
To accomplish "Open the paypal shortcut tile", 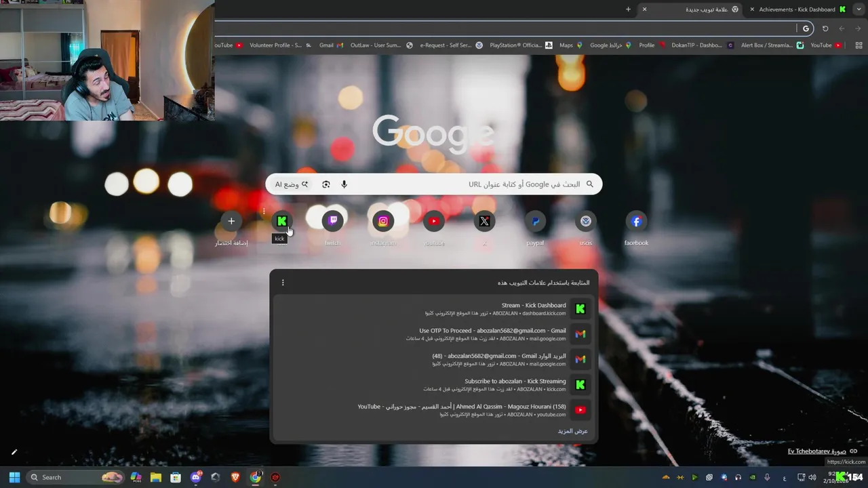I will 535,221.
